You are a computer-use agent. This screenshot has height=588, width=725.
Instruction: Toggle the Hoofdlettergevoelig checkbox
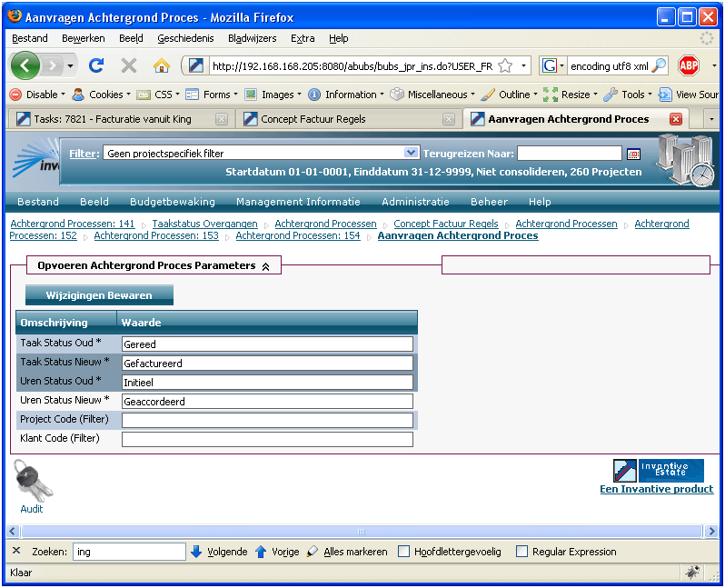point(403,552)
